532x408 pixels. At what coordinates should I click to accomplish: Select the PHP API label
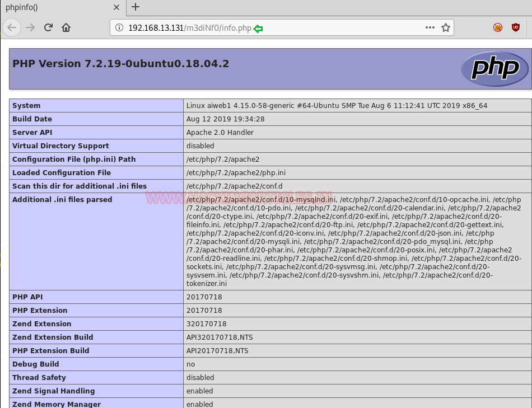[27, 297]
